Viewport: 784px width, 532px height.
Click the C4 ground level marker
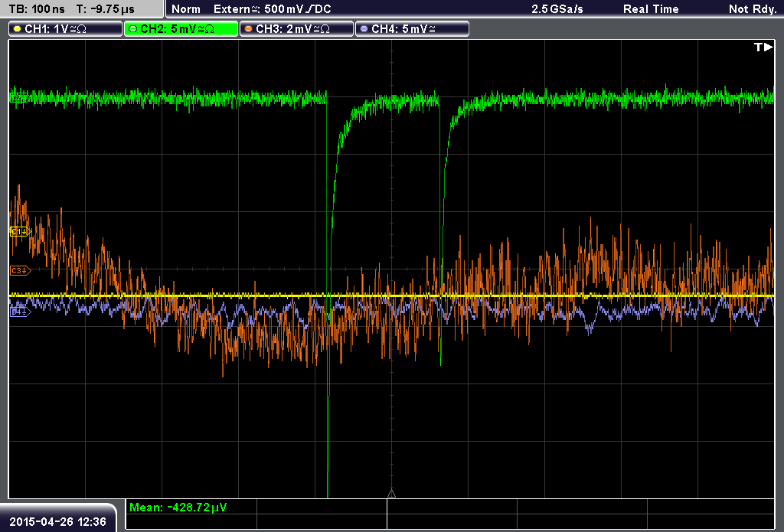pos(20,312)
